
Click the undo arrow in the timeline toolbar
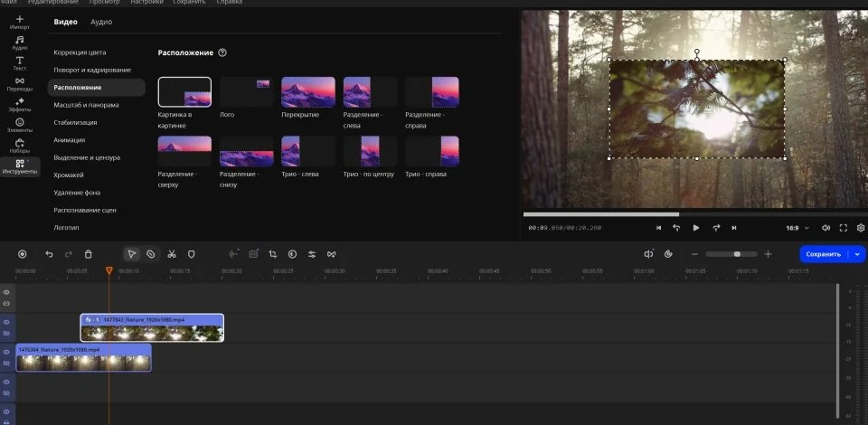point(49,254)
